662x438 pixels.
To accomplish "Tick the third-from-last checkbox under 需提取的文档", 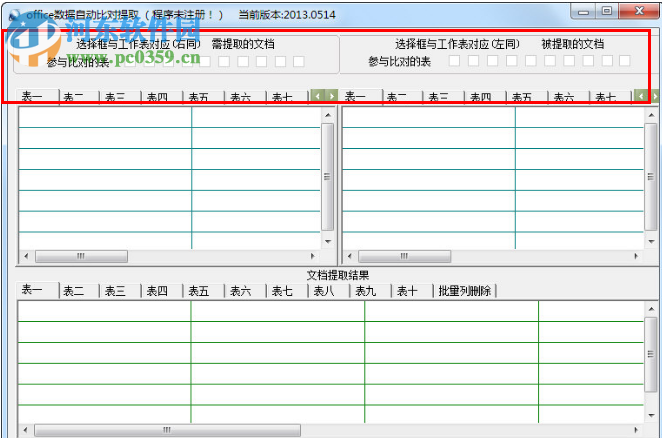I will pyautogui.click(x=261, y=62).
